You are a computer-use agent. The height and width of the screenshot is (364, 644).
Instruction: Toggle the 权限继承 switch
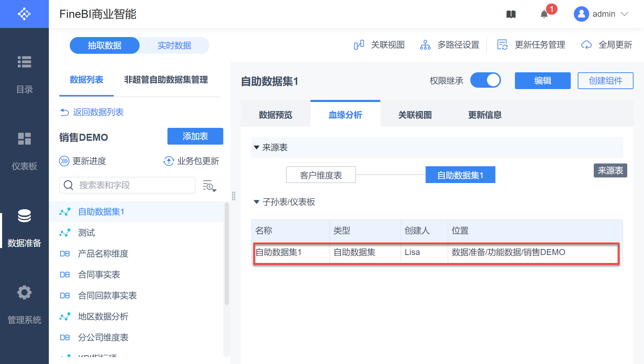coord(485,80)
